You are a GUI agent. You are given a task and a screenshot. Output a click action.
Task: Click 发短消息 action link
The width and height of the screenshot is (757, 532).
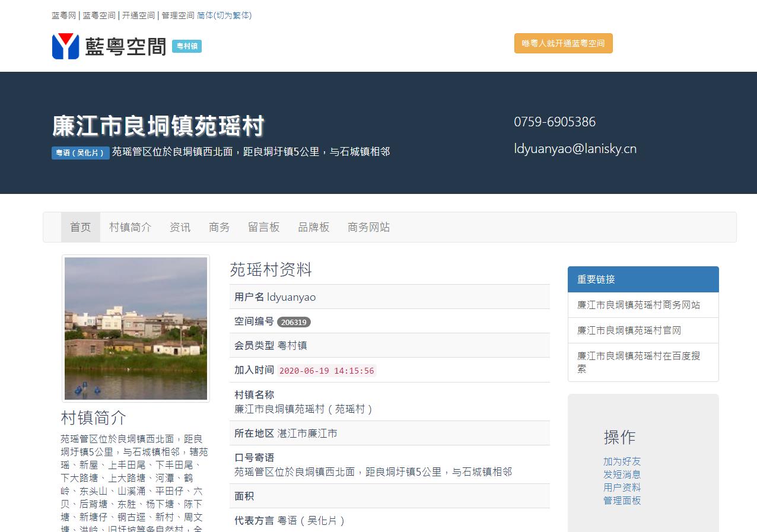point(622,474)
